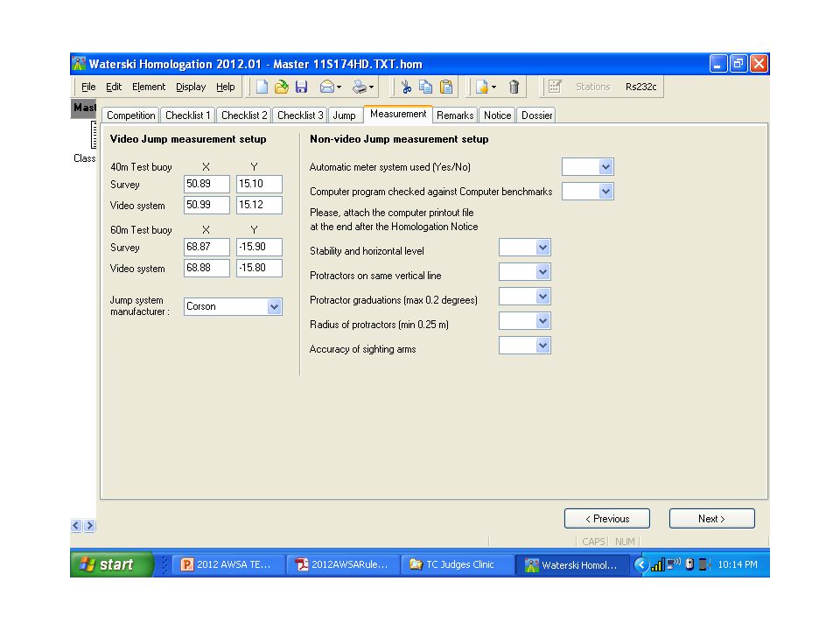Screen dimensions: 840x630
Task: Click the network signal bars tray icon
Action: pos(657,564)
